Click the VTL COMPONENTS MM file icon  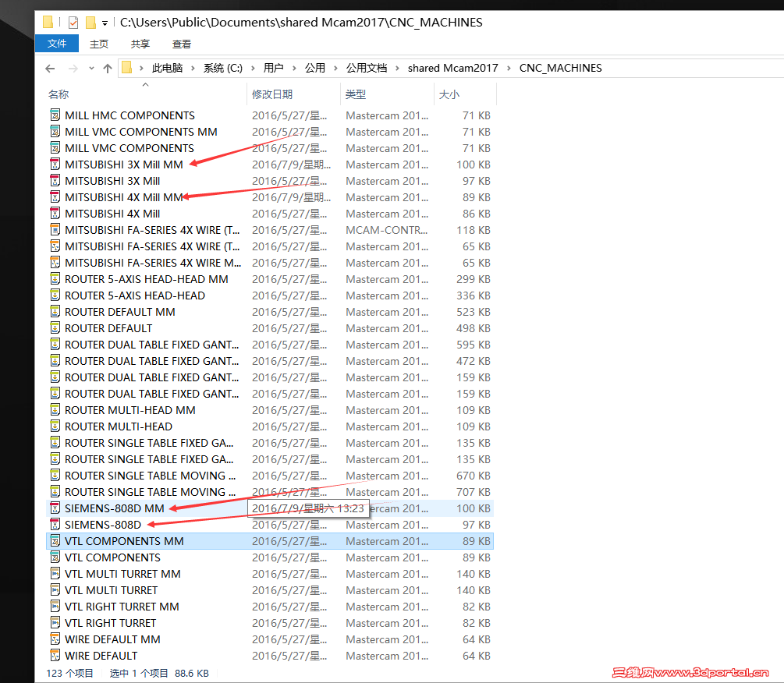[x=55, y=541]
